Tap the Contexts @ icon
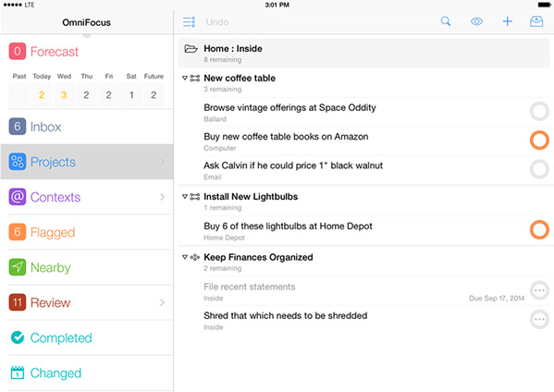This screenshot has height=392, width=554. point(18,197)
